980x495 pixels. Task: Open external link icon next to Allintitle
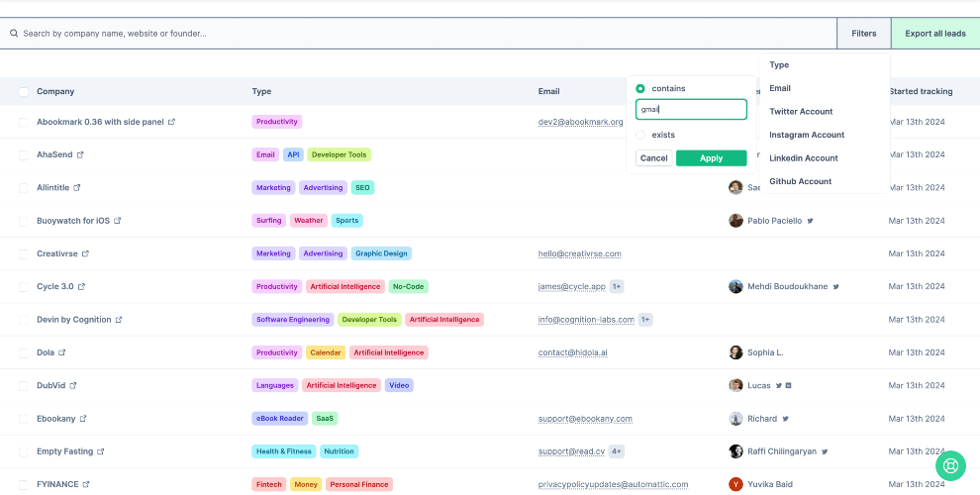pos(77,187)
